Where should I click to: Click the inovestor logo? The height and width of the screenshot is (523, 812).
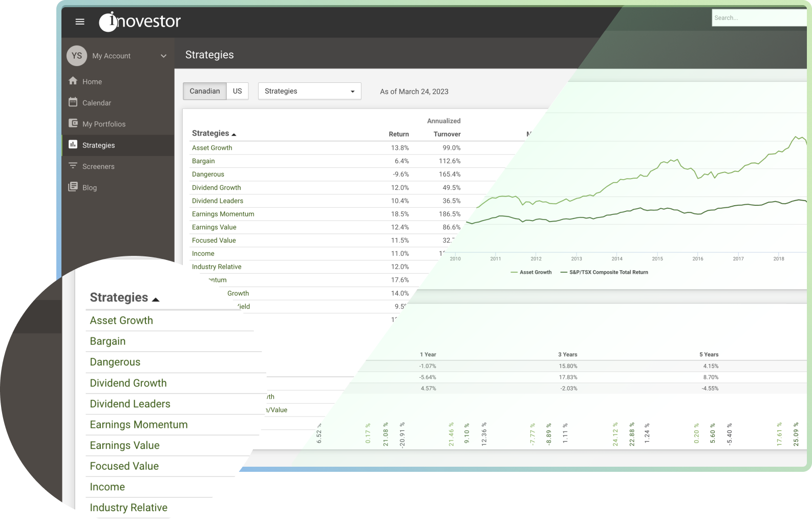click(140, 21)
